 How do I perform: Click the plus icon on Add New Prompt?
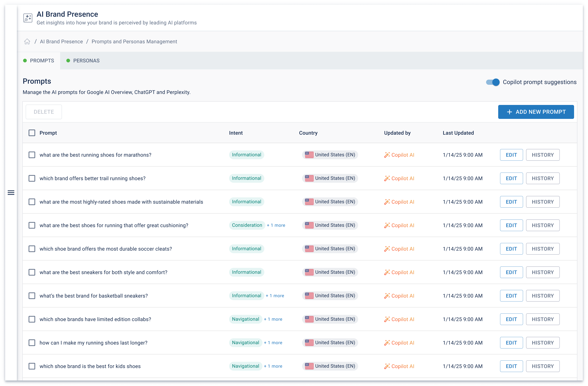pyautogui.click(x=509, y=112)
